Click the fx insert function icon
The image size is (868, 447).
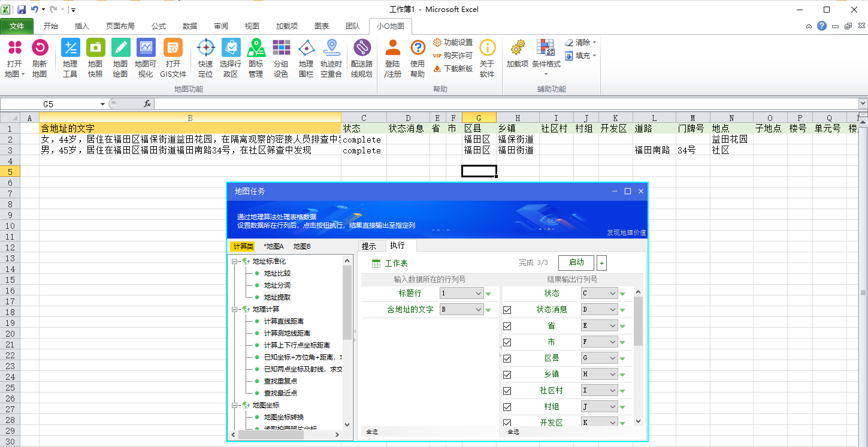(147, 104)
